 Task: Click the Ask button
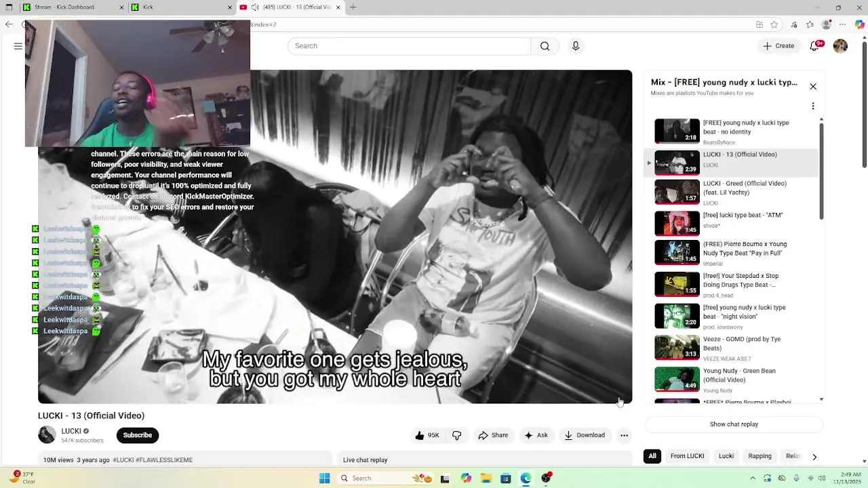[536, 435]
